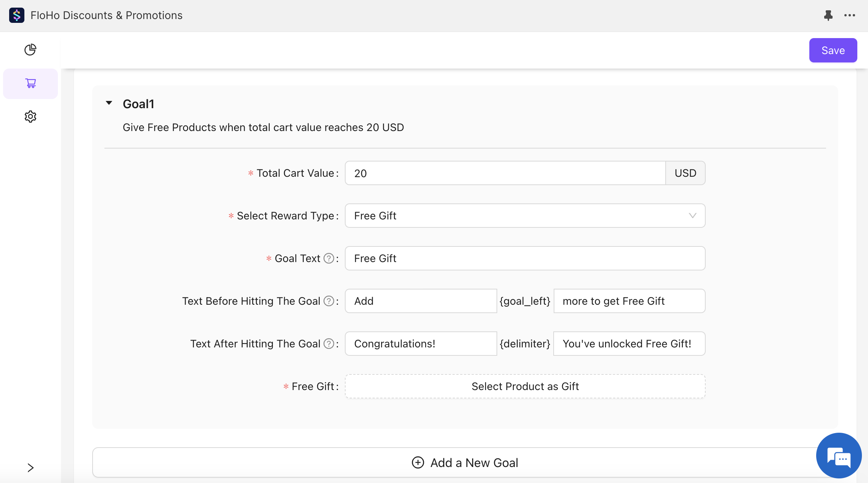868x483 pixels.
Task: Click the 'Congratulations!' text field
Action: (421, 344)
